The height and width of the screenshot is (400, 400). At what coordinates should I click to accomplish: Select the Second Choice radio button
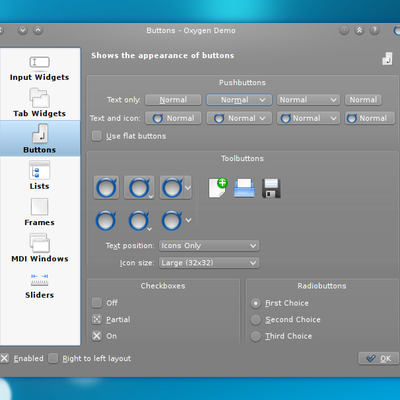pos(256,320)
